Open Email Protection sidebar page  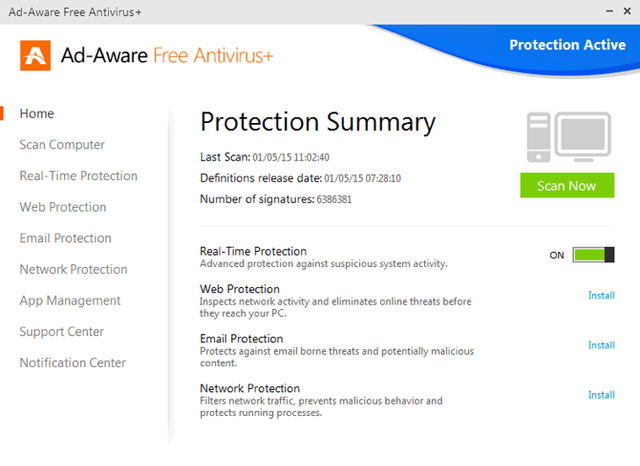point(65,238)
